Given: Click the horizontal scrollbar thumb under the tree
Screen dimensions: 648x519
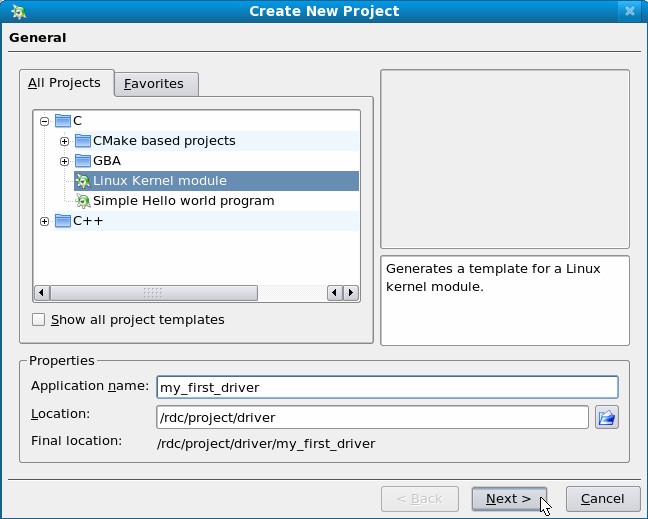Looking at the screenshot, I should coord(153,293).
